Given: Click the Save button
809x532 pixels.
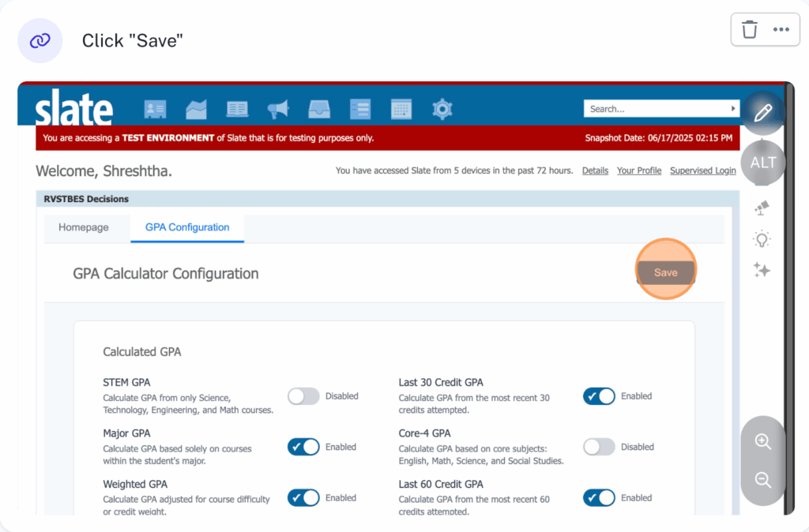Looking at the screenshot, I should (x=665, y=272).
